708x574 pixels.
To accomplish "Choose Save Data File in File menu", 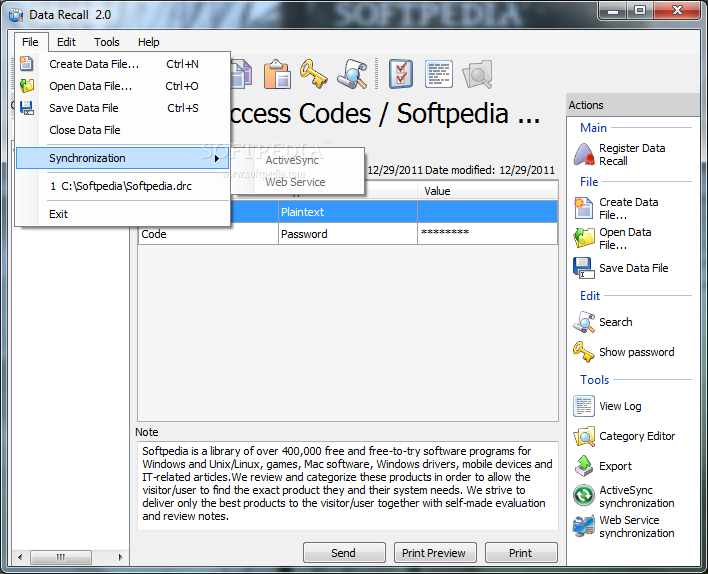I will (x=122, y=108).
